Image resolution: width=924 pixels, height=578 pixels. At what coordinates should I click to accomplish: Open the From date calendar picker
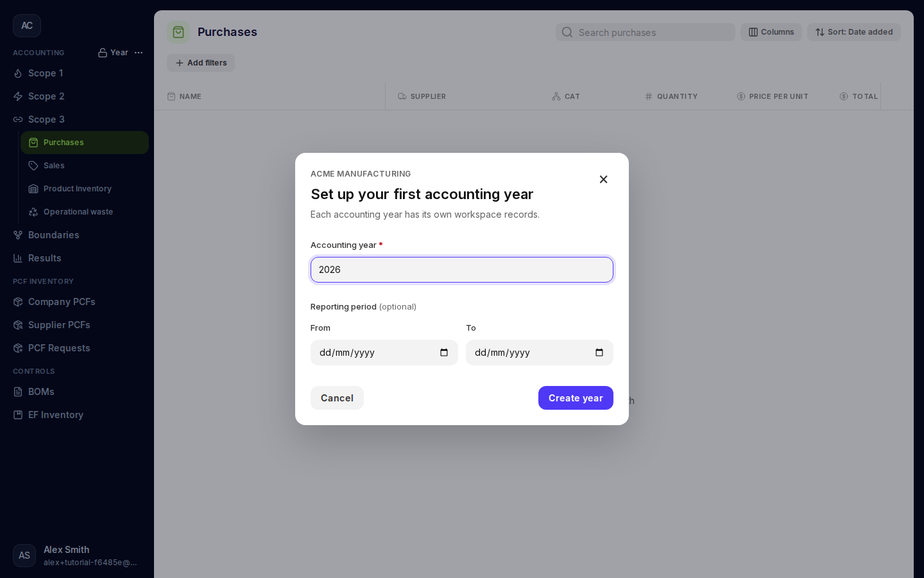click(x=444, y=353)
